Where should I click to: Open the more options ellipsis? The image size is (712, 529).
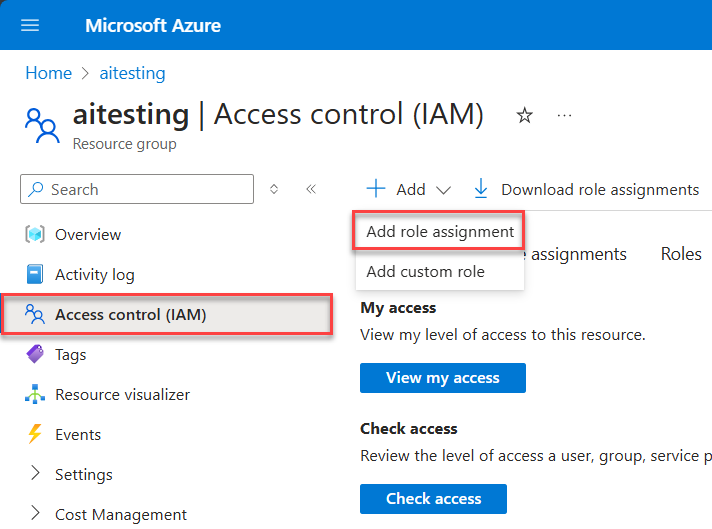pos(565,116)
